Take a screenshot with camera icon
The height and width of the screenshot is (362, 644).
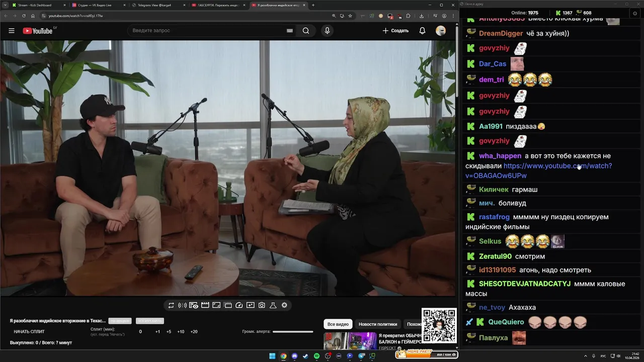[x=262, y=305]
